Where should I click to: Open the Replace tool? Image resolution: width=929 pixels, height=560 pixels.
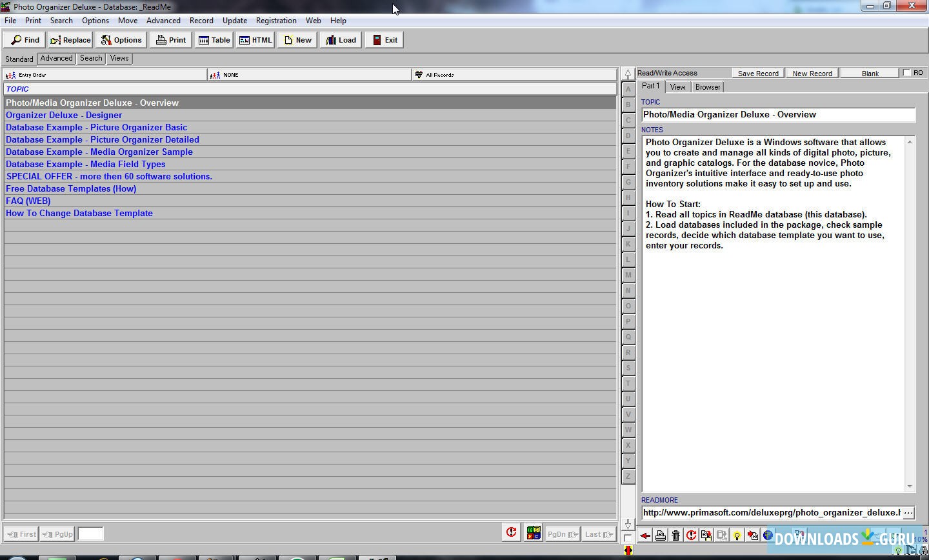(x=70, y=40)
